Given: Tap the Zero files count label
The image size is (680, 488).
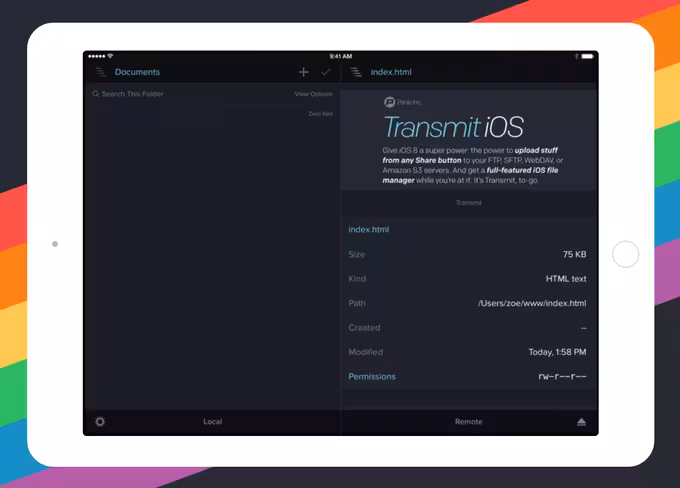Looking at the screenshot, I should 320,114.
